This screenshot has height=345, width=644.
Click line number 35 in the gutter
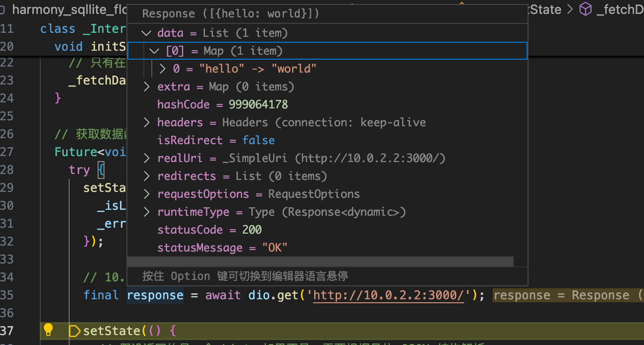[7, 295]
